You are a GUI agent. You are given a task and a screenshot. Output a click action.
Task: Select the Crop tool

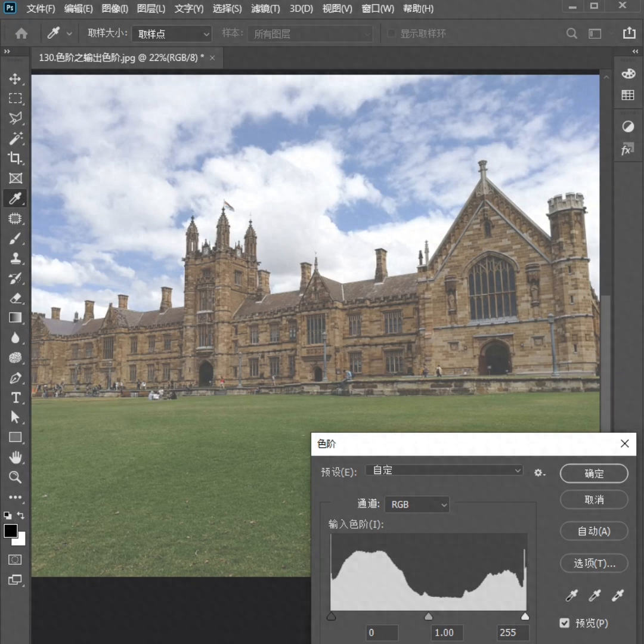16,158
